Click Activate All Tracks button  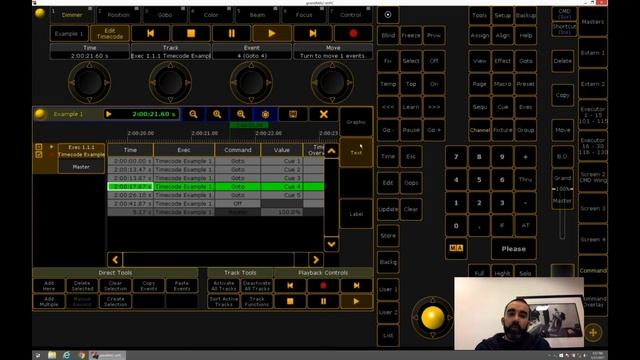tap(224, 285)
